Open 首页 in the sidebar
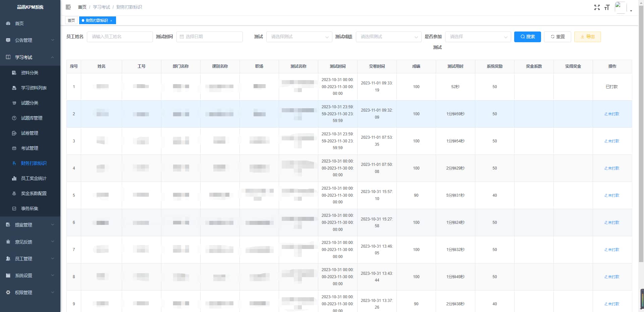Viewport: 644px width, 312px height. (30, 23)
